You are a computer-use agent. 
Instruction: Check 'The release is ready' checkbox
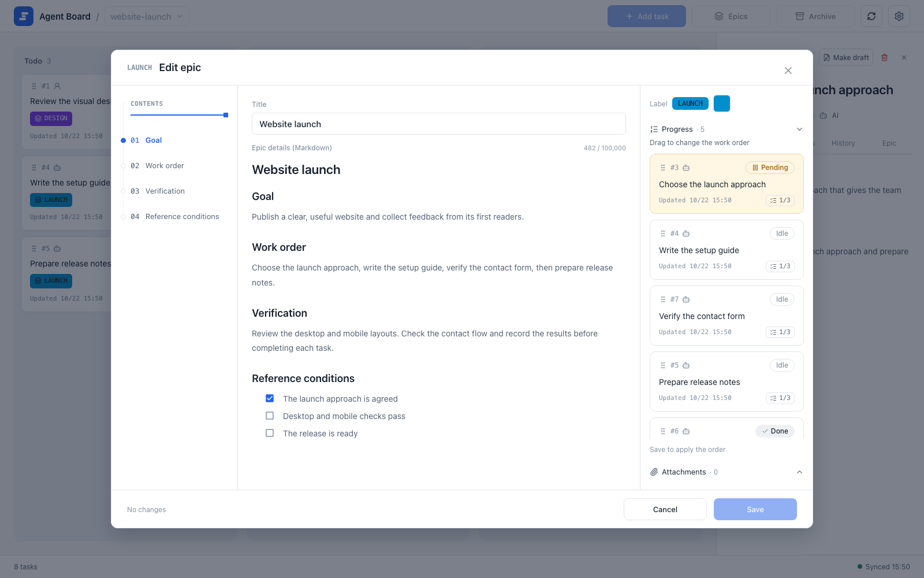[270, 433]
